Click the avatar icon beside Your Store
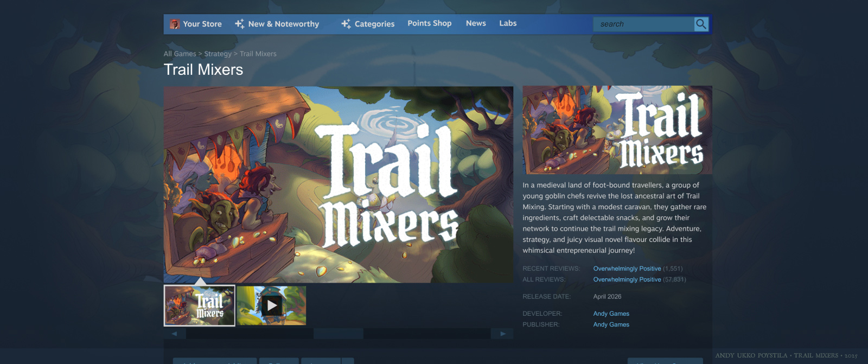The height and width of the screenshot is (364, 868). pos(175,24)
